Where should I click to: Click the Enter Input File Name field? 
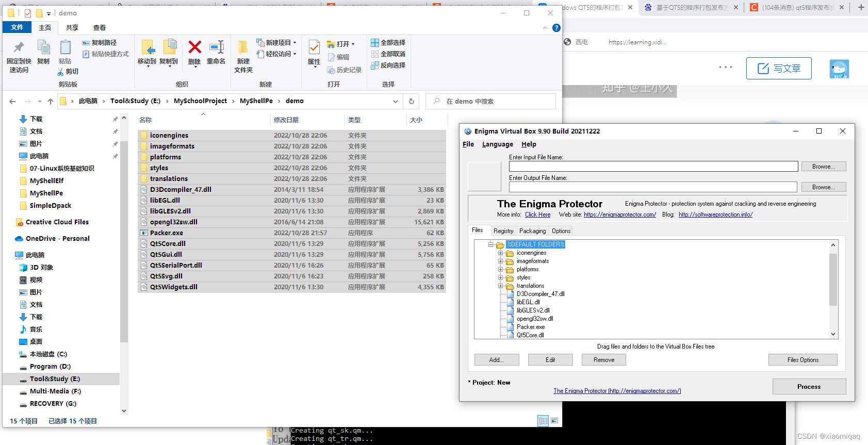653,167
